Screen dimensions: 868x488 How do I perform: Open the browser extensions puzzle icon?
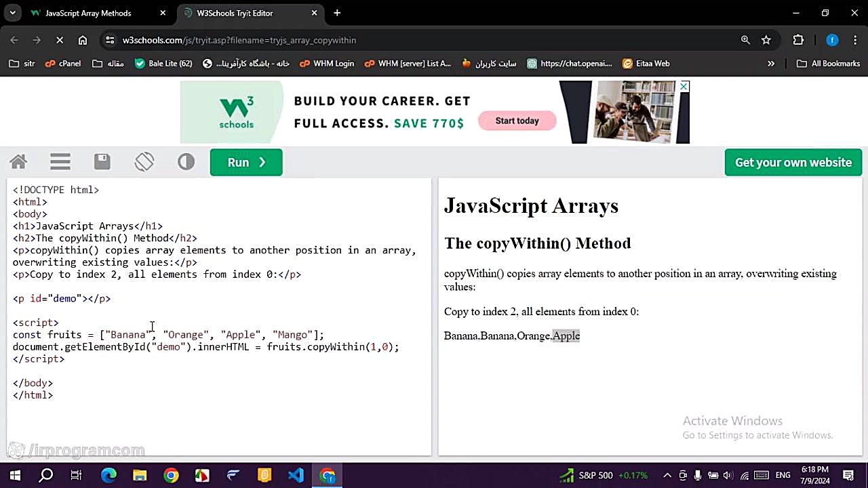click(x=798, y=40)
